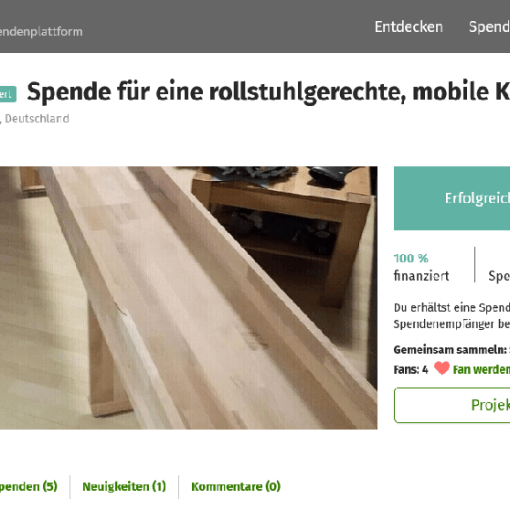This screenshot has width=510, height=510.
Task: Click the Fans: 4 counter
Action: [x=411, y=369]
